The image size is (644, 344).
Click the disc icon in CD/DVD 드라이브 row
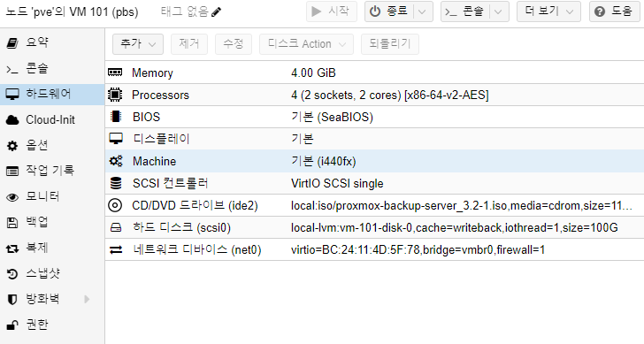tap(115, 205)
